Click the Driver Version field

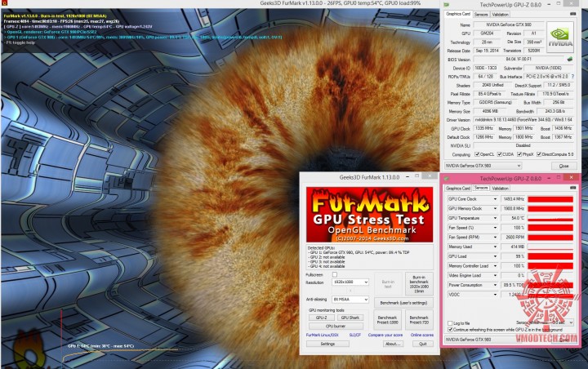(523, 120)
